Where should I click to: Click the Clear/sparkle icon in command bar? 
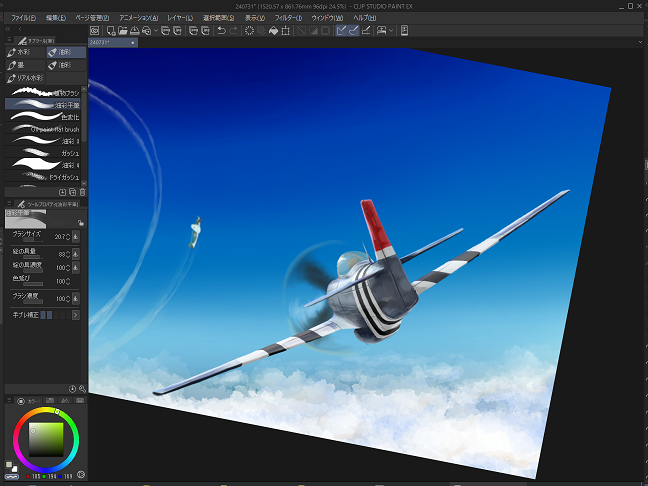click(x=249, y=30)
